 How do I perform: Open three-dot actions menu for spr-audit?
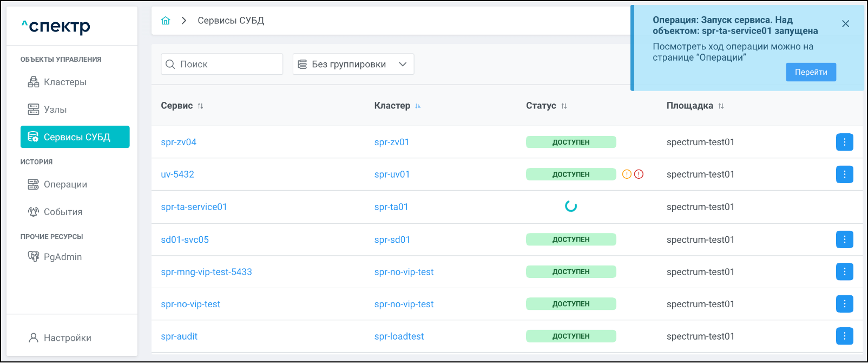(x=844, y=336)
